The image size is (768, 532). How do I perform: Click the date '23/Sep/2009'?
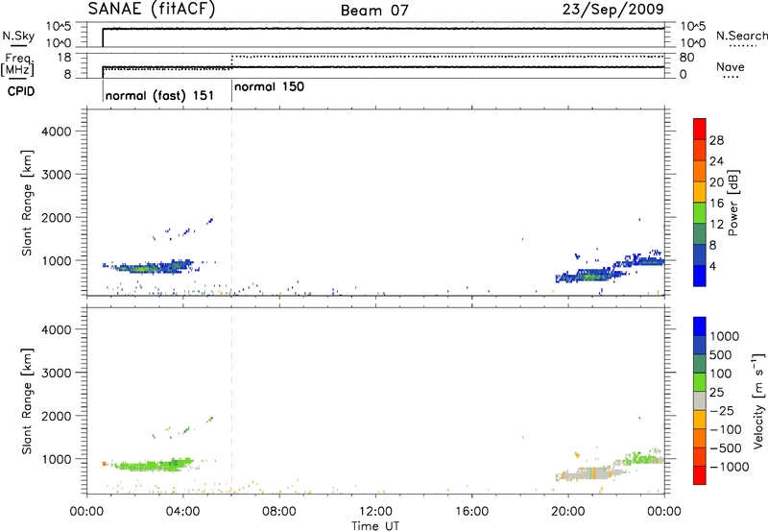612,10
